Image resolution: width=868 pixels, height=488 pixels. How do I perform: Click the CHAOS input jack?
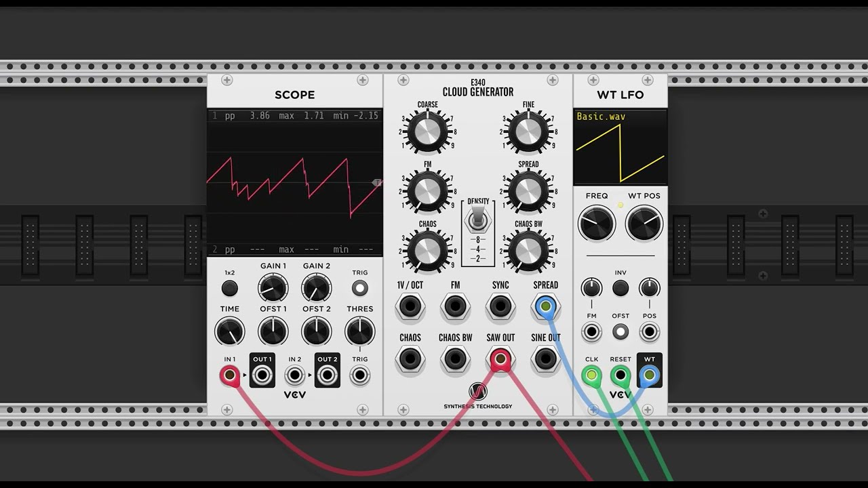(410, 359)
